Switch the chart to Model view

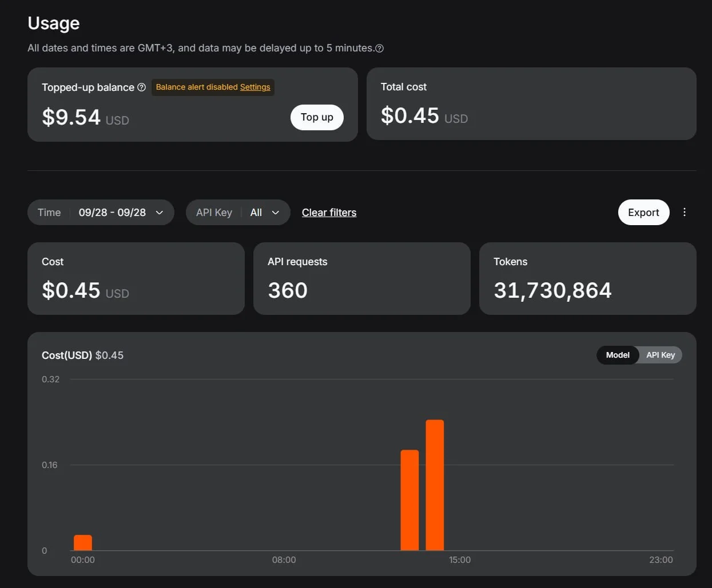coord(618,355)
